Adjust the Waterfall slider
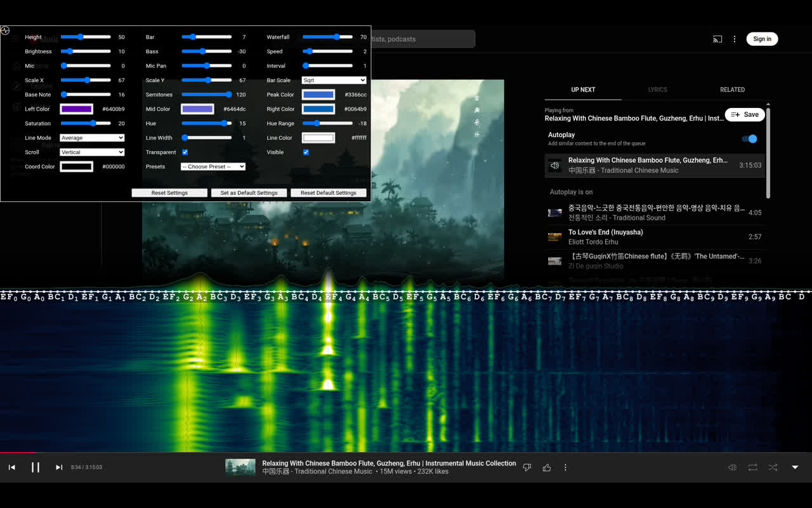The image size is (812, 508). tap(327, 37)
